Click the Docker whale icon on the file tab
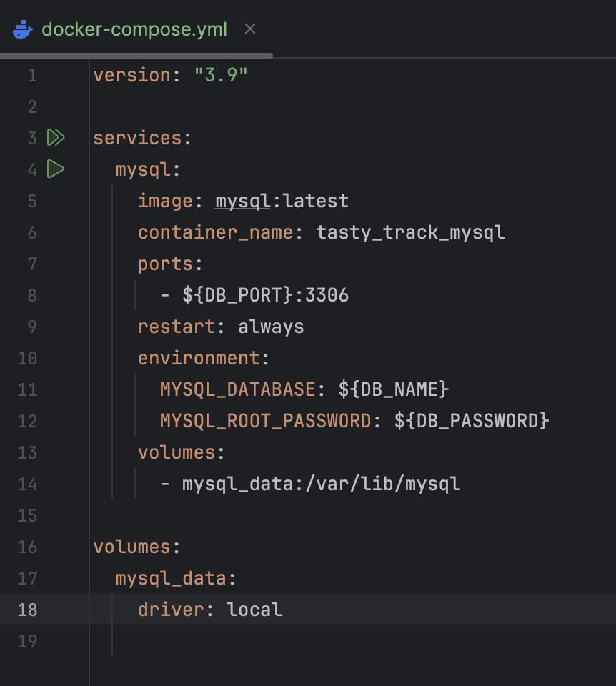616x686 pixels. point(23,29)
